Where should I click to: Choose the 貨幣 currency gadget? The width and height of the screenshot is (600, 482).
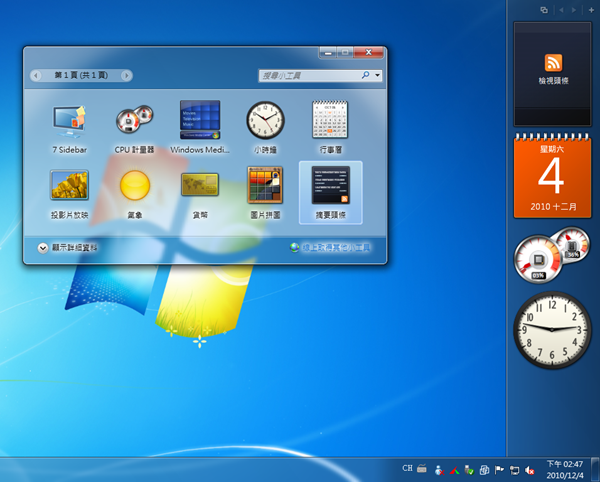199,192
